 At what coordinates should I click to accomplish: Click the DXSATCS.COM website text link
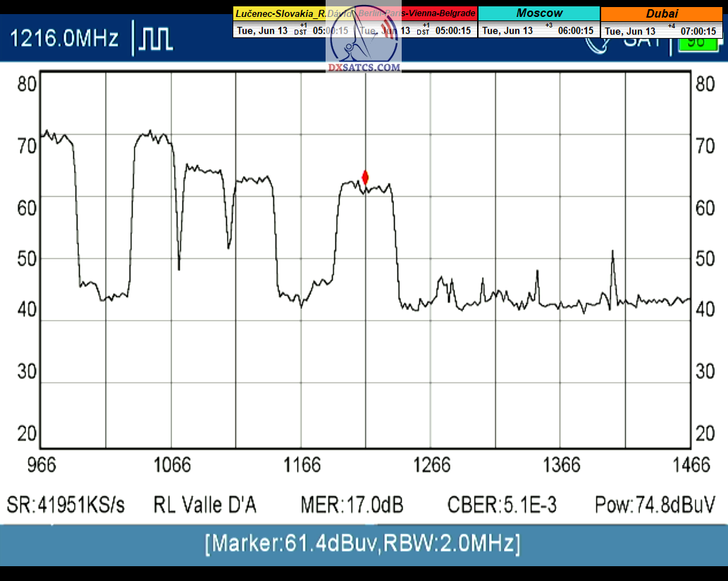[x=364, y=68]
